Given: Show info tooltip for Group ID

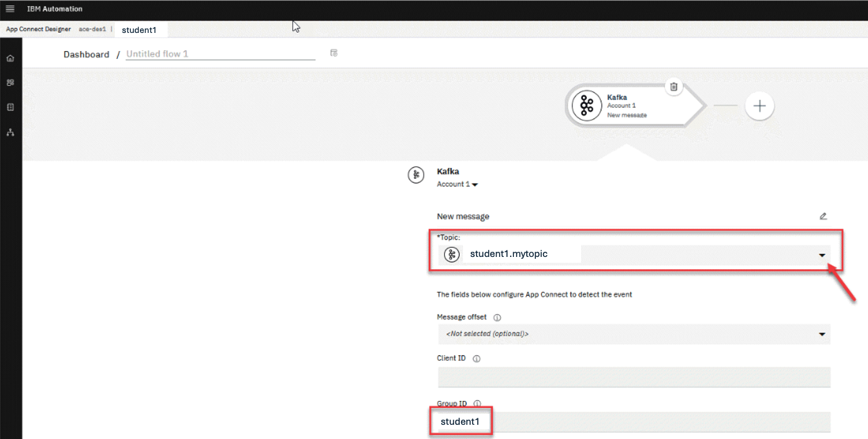Looking at the screenshot, I should 477,403.
